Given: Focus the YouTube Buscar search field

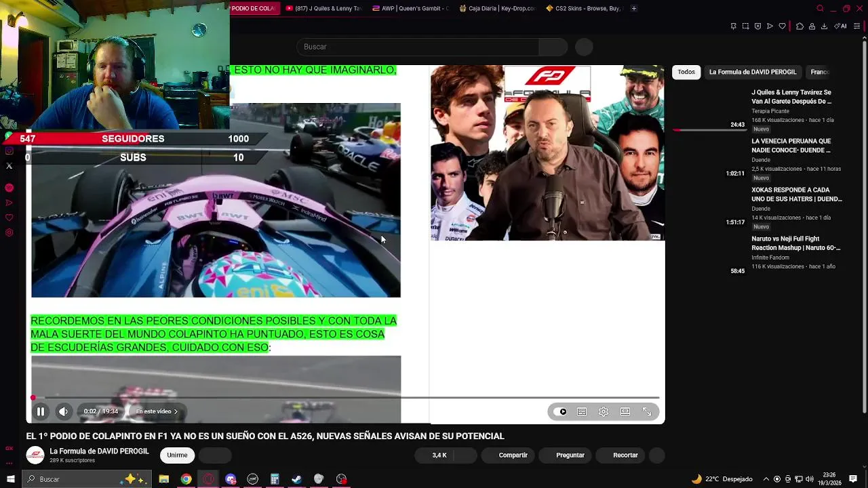Looking at the screenshot, I should tap(417, 47).
